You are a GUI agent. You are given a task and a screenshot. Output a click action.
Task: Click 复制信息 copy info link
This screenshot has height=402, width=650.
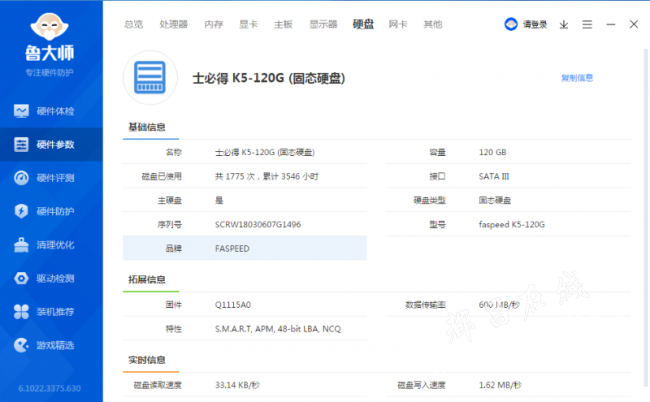[577, 78]
